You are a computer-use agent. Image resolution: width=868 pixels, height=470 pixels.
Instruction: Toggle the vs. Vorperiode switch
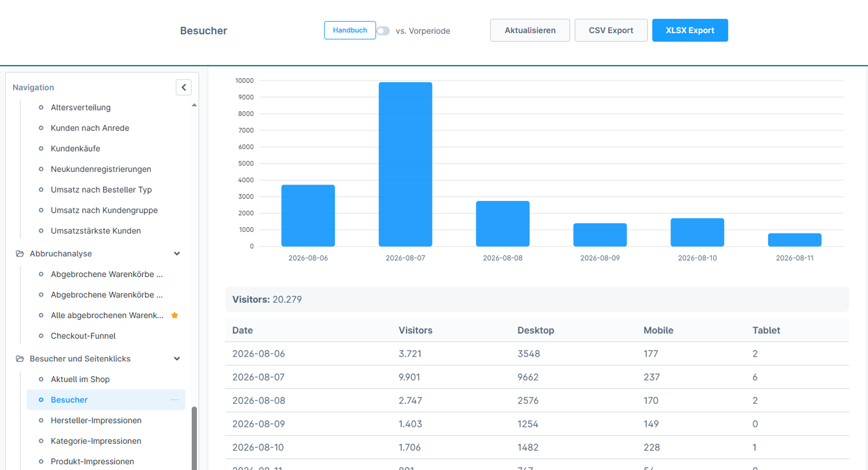point(383,31)
